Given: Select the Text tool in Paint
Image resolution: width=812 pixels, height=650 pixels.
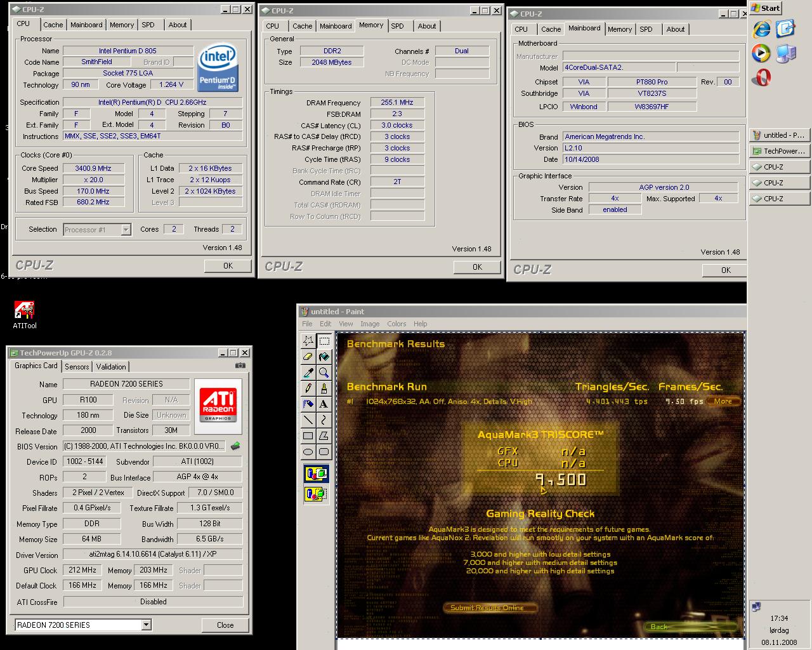Looking at the screenshot, I should [324, 404].
